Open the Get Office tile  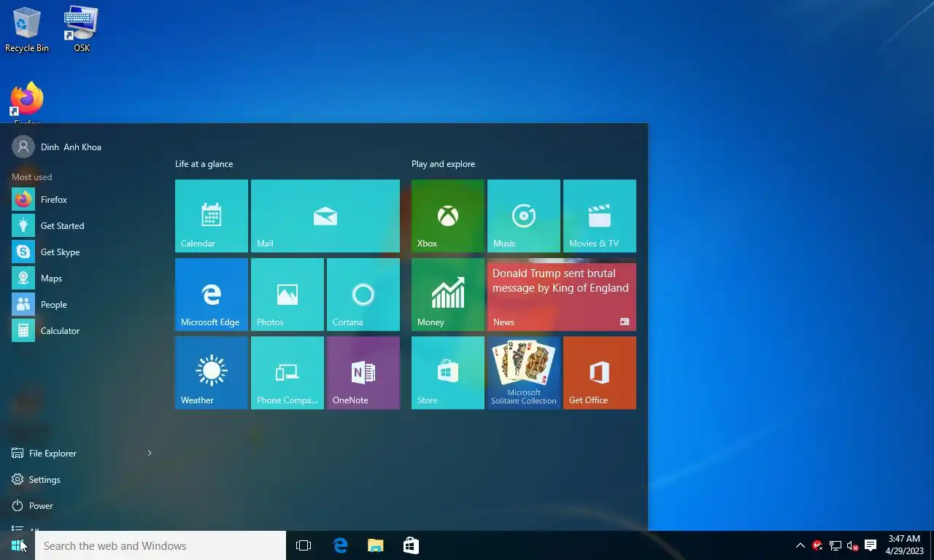pos(600,373)
